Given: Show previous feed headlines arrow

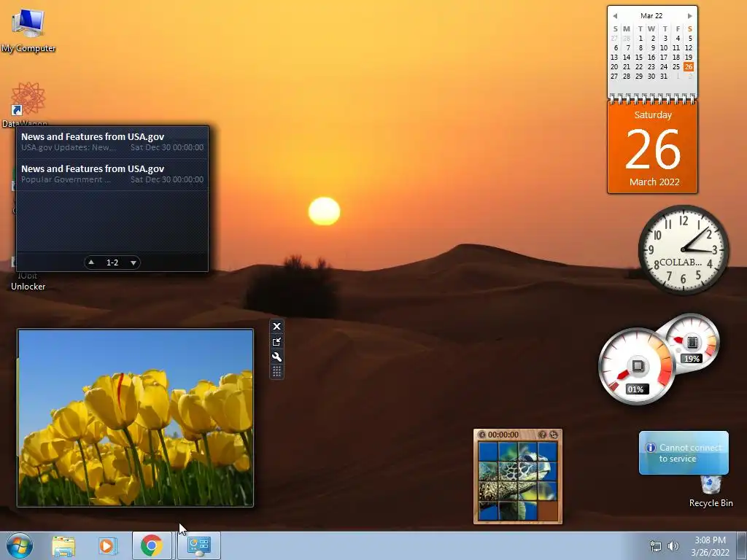Looking at the screenshot, I should tap(91, 262).
